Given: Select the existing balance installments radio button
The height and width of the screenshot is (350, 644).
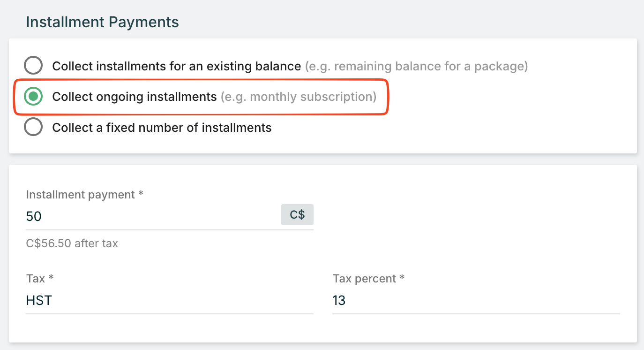Looking at the screenshot, I should pyautogui.click(x=33, y=66).
